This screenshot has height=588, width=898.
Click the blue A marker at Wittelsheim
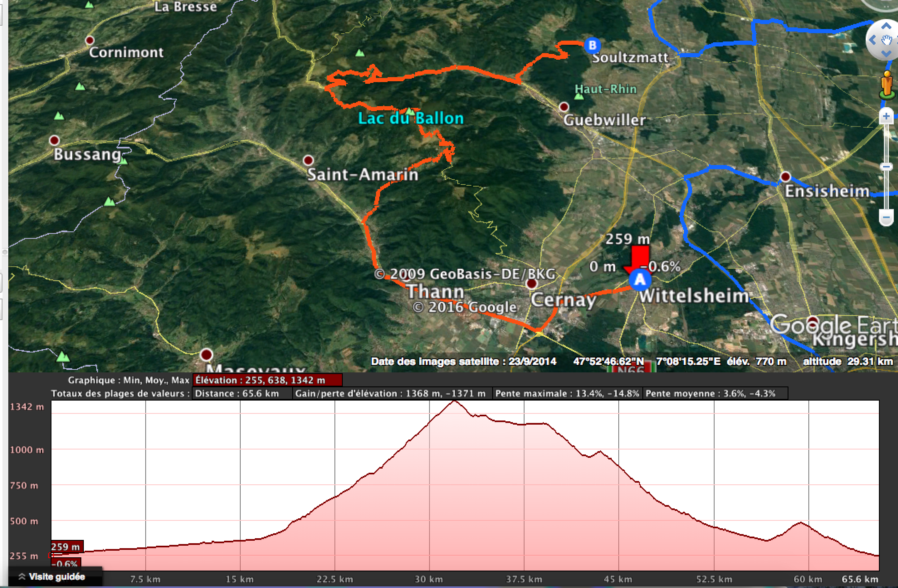point(639,279)
